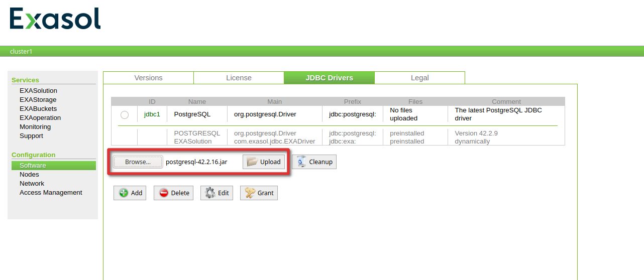Image resolution: width=644 pixels, height=280 pixels.
Task: Open the License tab
Action: click(239, 78)
